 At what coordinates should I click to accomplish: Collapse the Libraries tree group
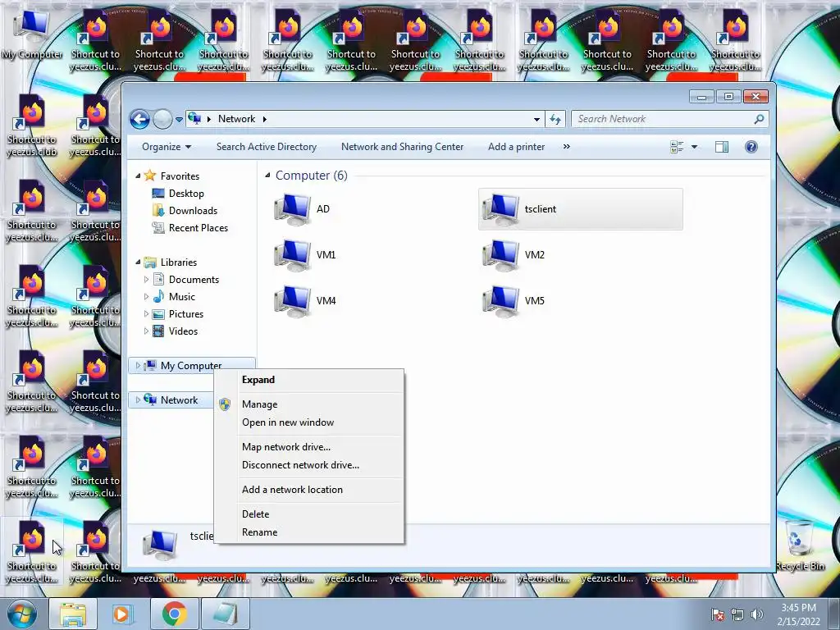138,262
